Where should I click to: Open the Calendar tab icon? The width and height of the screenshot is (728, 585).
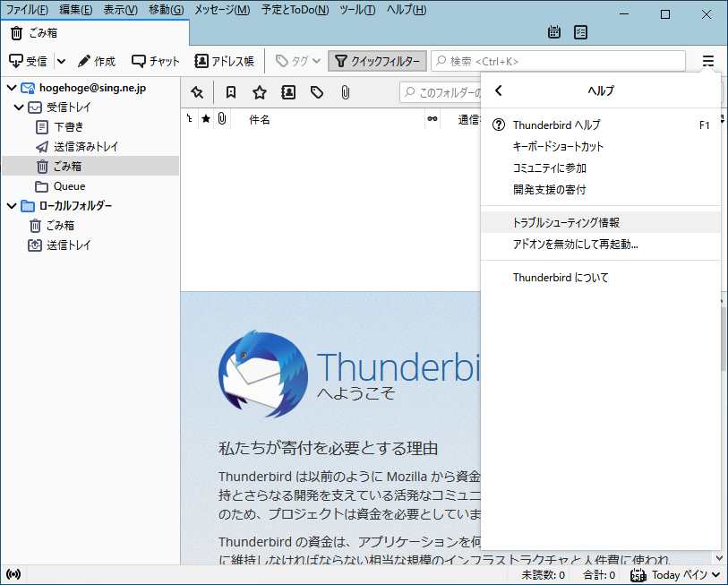click(554, 32)
